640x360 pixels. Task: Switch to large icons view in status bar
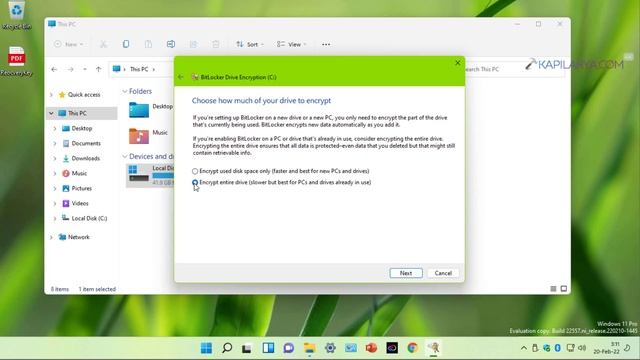(564, 289)
